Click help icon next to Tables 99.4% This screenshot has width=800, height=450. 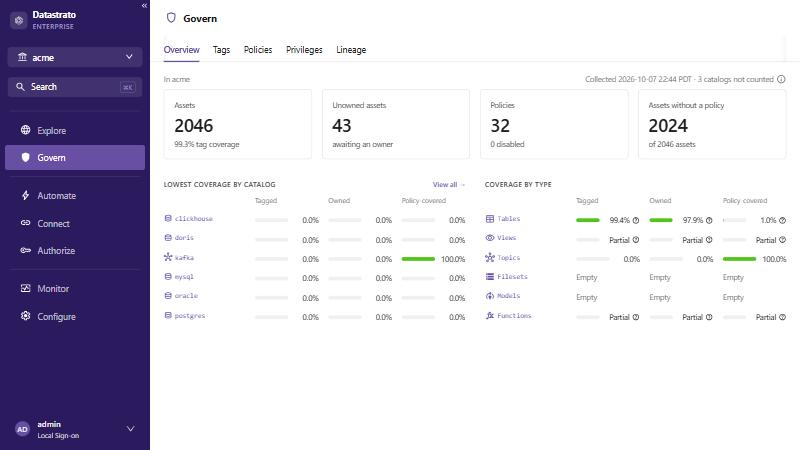(x=636, y=220)
